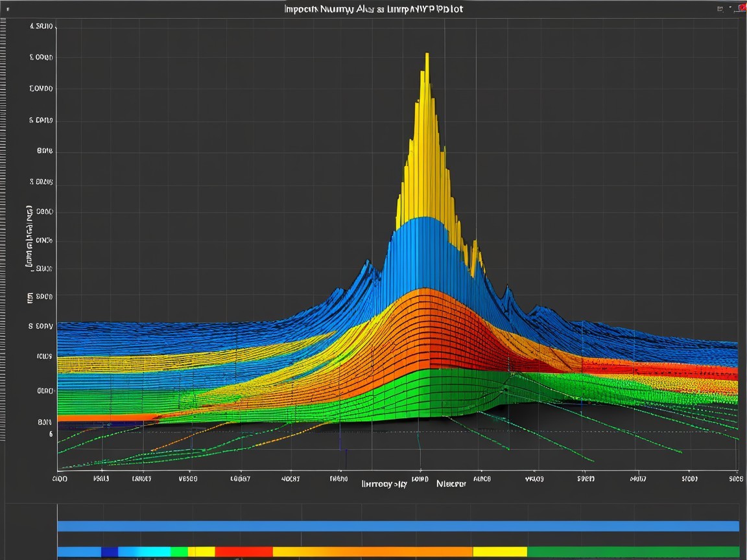Pick the red segment in the bottom color bar
Image resolution: width=747 pixels, height=560 pixels.
tap(243, 552)
